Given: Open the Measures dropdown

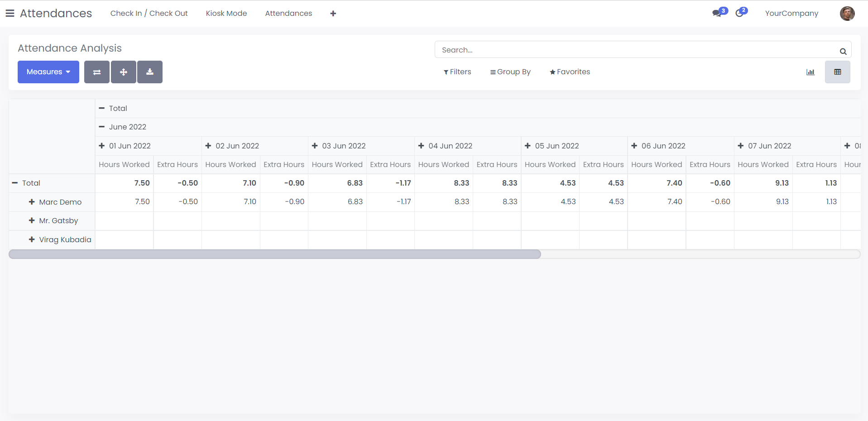Looking at the screenshot, I should click(x=48, y=72).
